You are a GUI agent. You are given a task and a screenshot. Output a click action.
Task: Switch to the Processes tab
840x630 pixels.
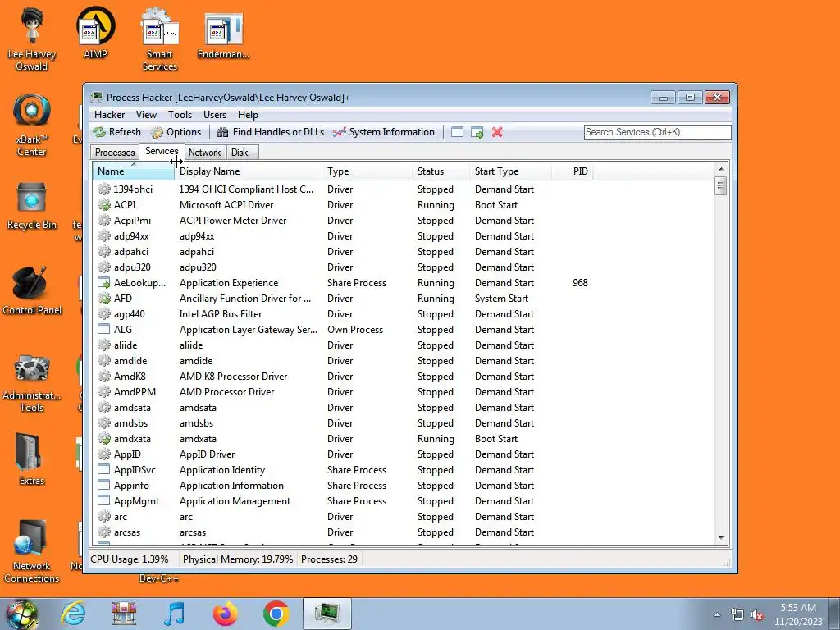(115, 153)
